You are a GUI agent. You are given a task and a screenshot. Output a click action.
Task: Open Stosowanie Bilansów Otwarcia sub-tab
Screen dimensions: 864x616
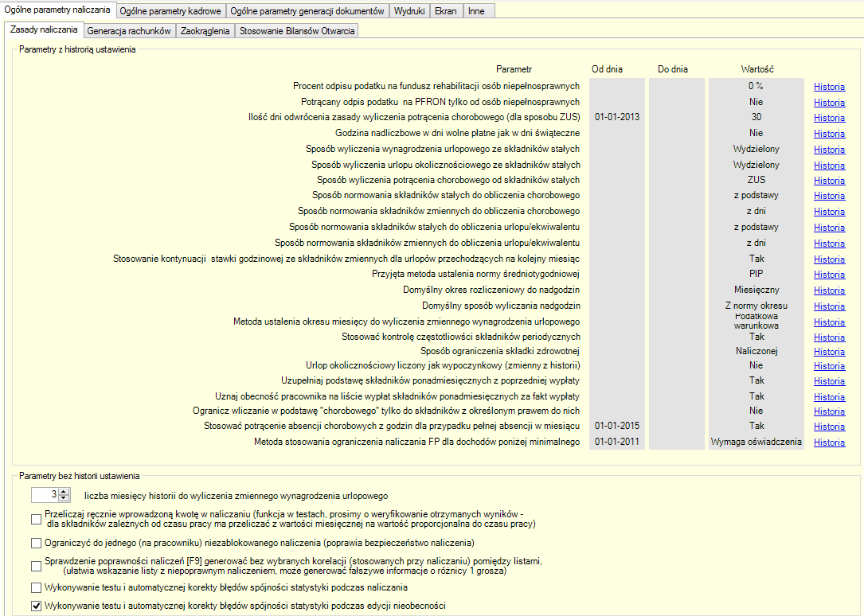297,31
